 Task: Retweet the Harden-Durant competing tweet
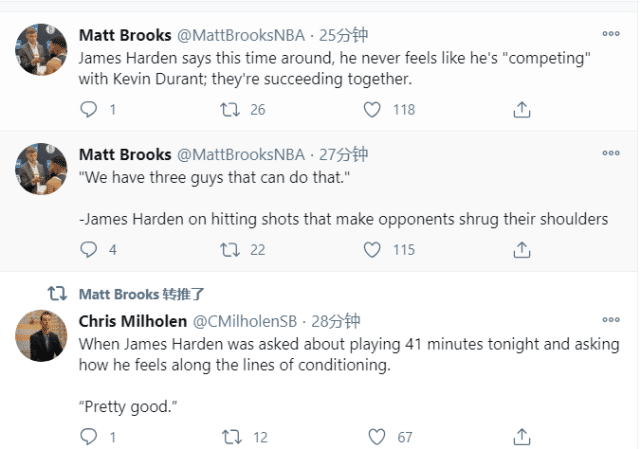[x=231, y=109]
